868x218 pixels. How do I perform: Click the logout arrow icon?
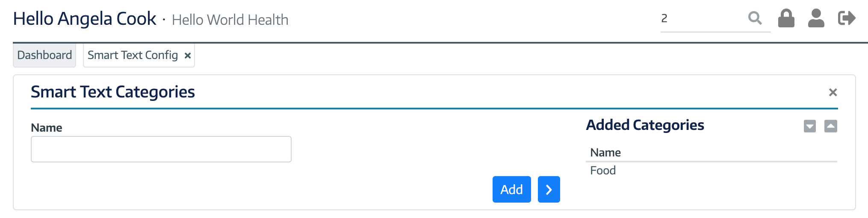point(847,18)
